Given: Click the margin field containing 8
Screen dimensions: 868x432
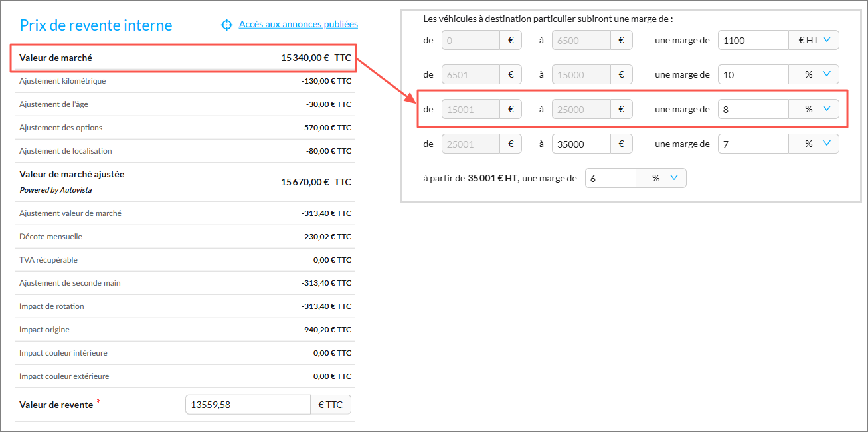Looking at the screenshot, I should point(753,109).
